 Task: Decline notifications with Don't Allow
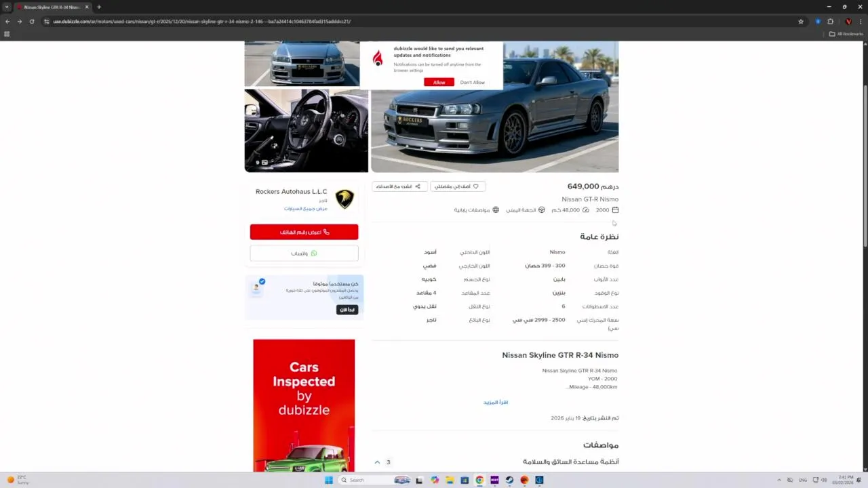click(x=472, y=83)
